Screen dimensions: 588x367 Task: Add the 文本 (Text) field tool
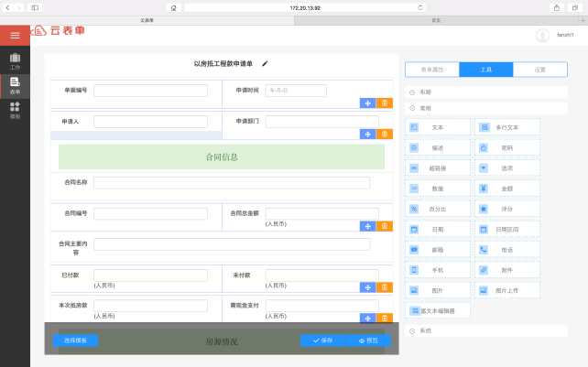pyautogui.click(x=437, y=127)
